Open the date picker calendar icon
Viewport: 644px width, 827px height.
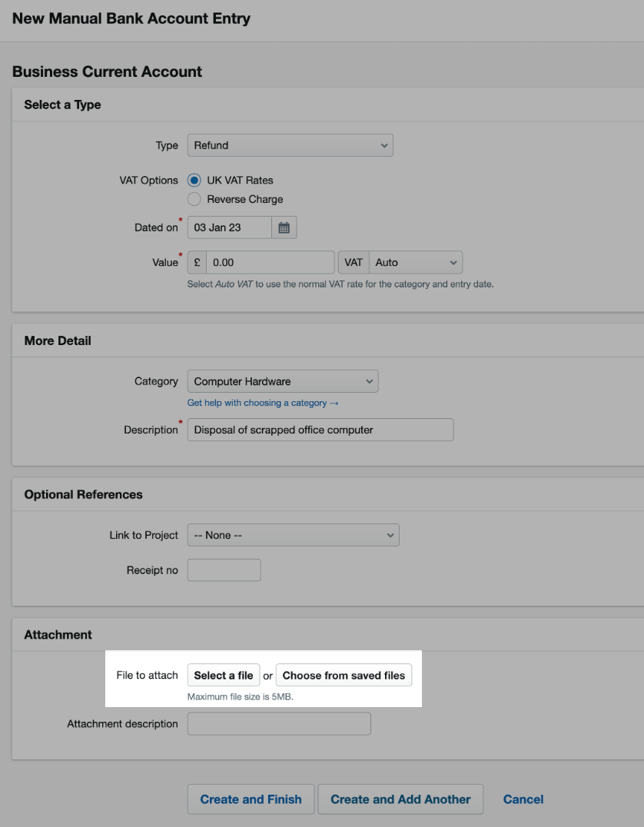(284, 227)
